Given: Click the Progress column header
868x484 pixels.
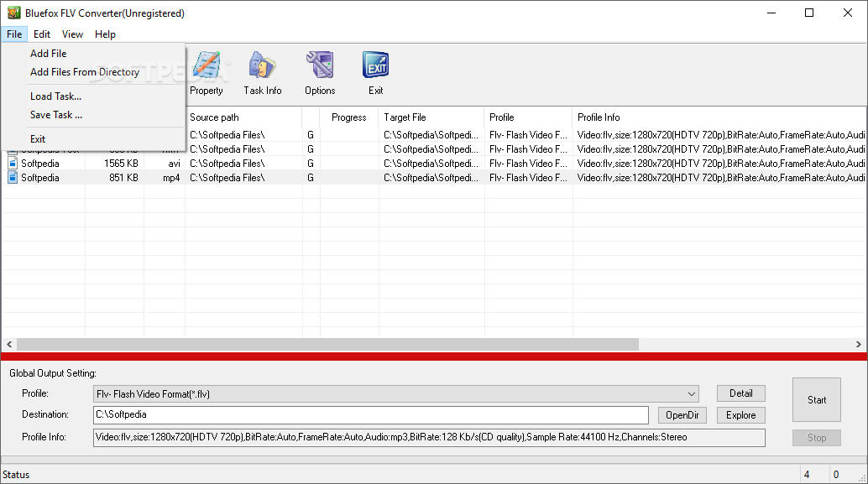Looking at the screenshot, I should (349, 117).
